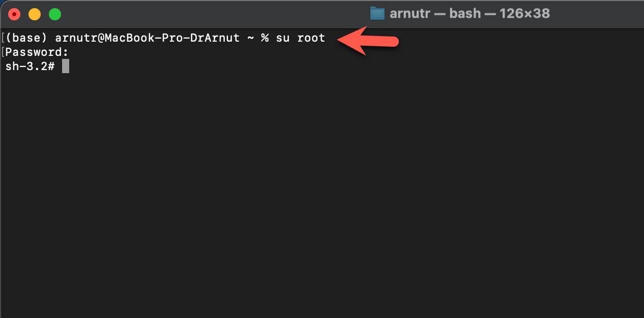The height and width of the screenshot is (318, 644).
Task: Click the word "bash" in the window title
Action: point(465,13)
